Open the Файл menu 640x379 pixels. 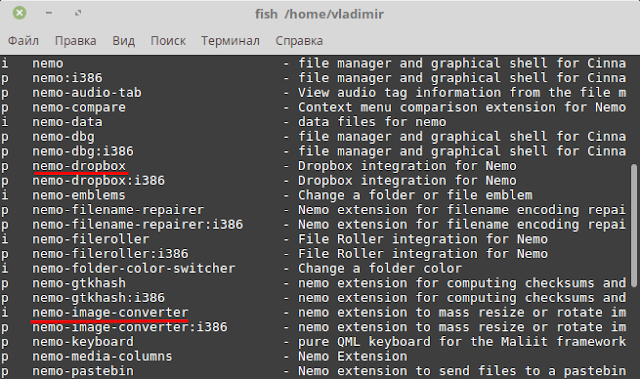23,41
